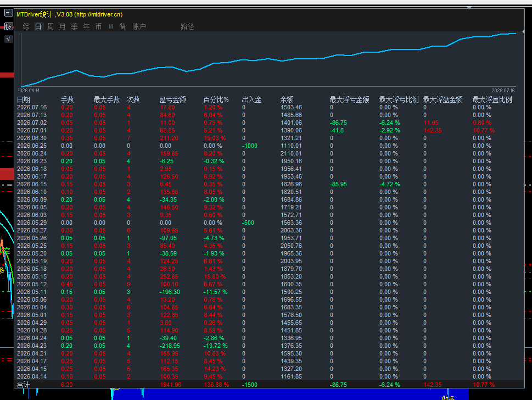Click floating loss -86.75 on 2026.07.02
This screenshot has height=400, width=532.
coord(338,123)
